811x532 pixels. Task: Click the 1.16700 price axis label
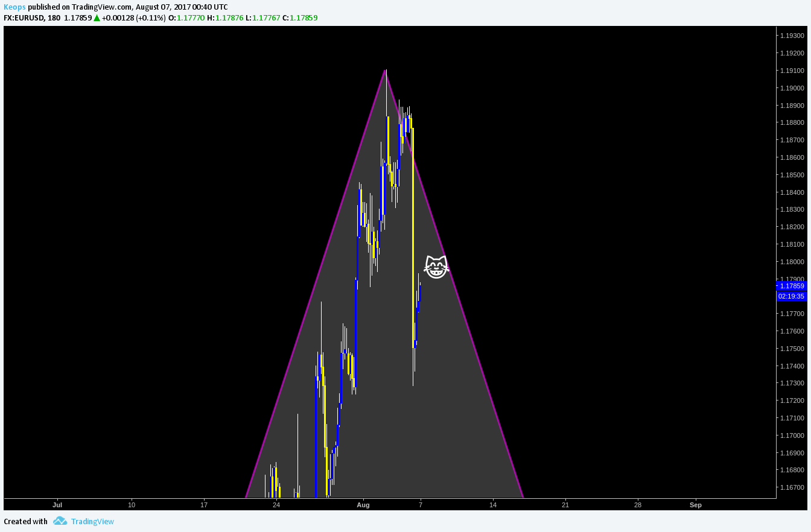pos(791,487)
